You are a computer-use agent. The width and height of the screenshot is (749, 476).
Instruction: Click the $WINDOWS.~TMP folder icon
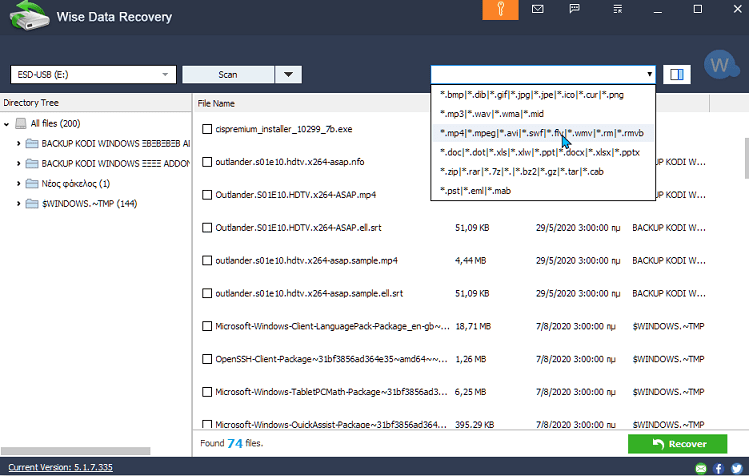(x=32, y=204)
